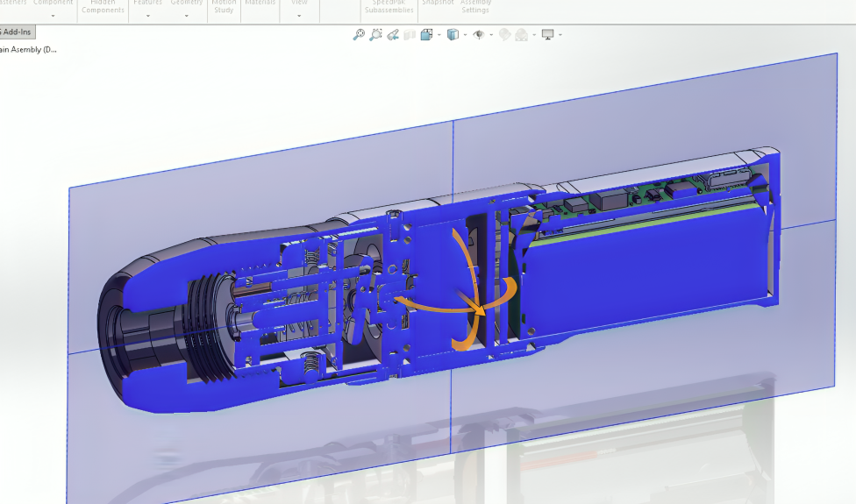Click the Motion Study button

224,6
